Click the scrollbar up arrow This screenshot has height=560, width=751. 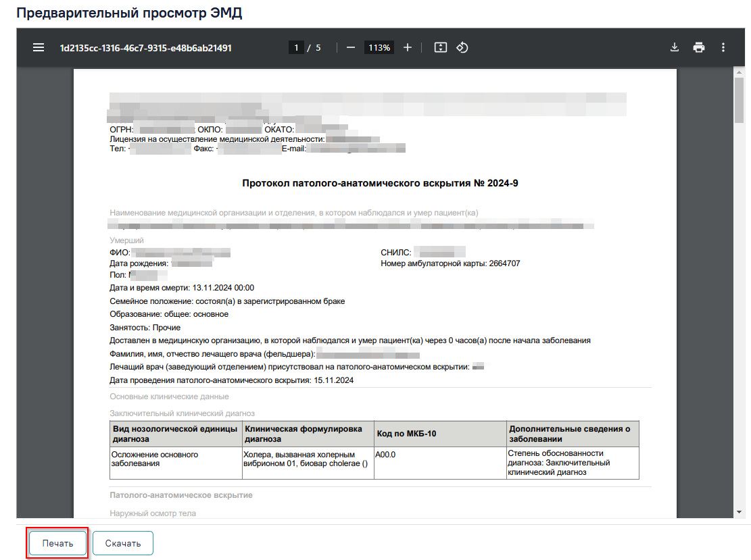pos(739,72)
